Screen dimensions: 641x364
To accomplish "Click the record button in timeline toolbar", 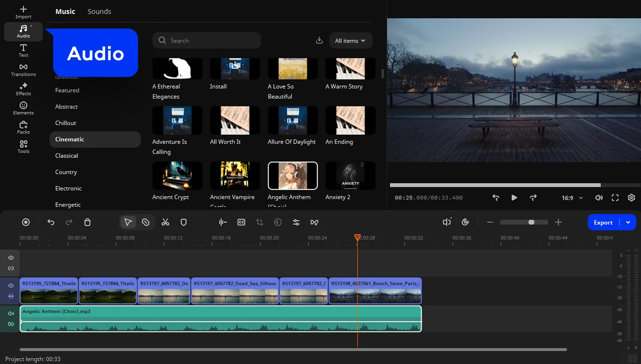I will 26,222.
